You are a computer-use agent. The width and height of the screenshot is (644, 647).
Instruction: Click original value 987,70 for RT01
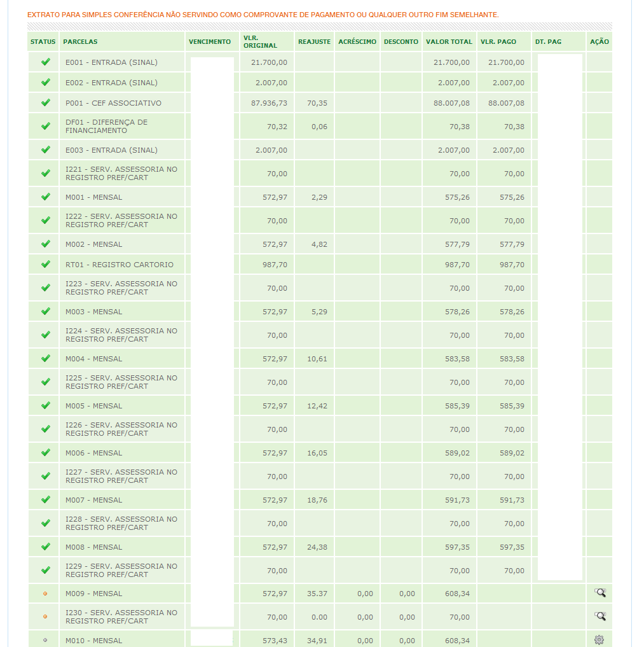click(275, 265)
